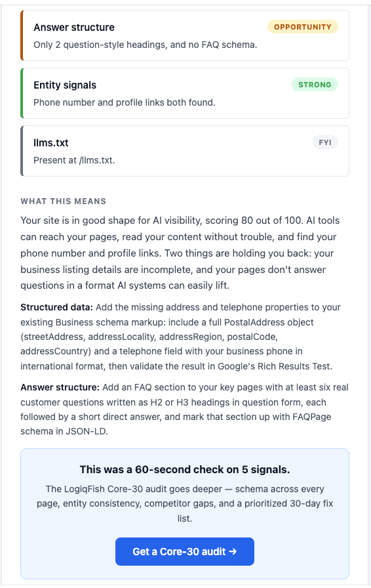Click the bold Structured data label
Screen dimensions: 371x588
(x=56, y=307)
